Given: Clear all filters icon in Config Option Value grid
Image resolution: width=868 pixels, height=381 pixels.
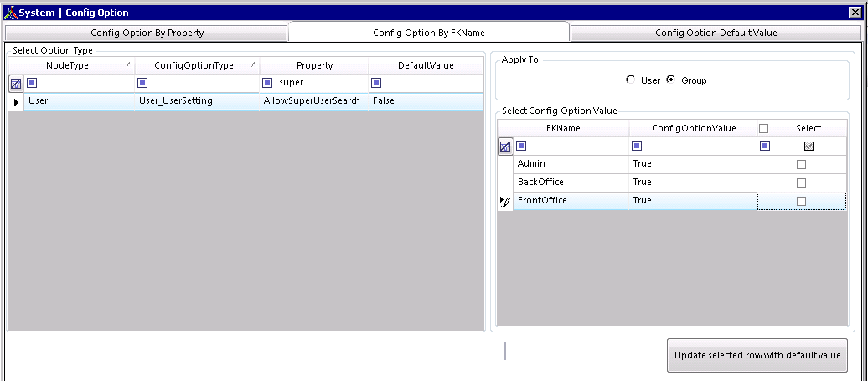Looking at the screenshot, I should 505,147.
